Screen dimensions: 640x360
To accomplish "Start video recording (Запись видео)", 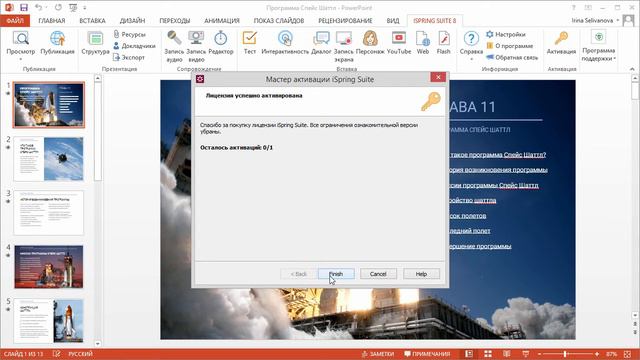I will pos(196,46).
